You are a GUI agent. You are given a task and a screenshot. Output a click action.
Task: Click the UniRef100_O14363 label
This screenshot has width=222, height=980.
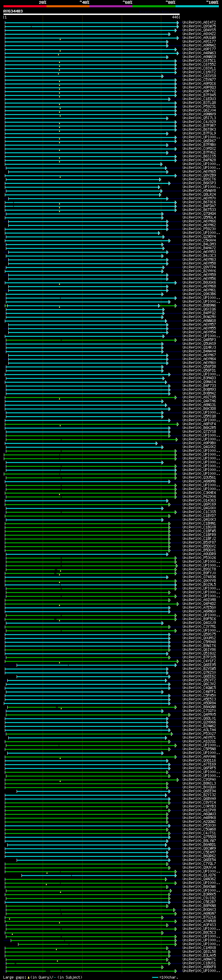tap(199, 500)
